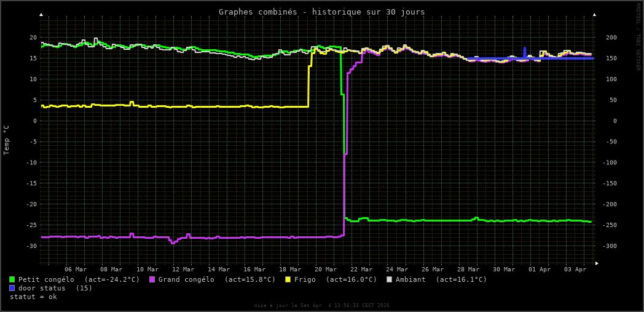Click the '03 Apr' date label
Screen dimensions: 644x312
(x=575, y=269)
